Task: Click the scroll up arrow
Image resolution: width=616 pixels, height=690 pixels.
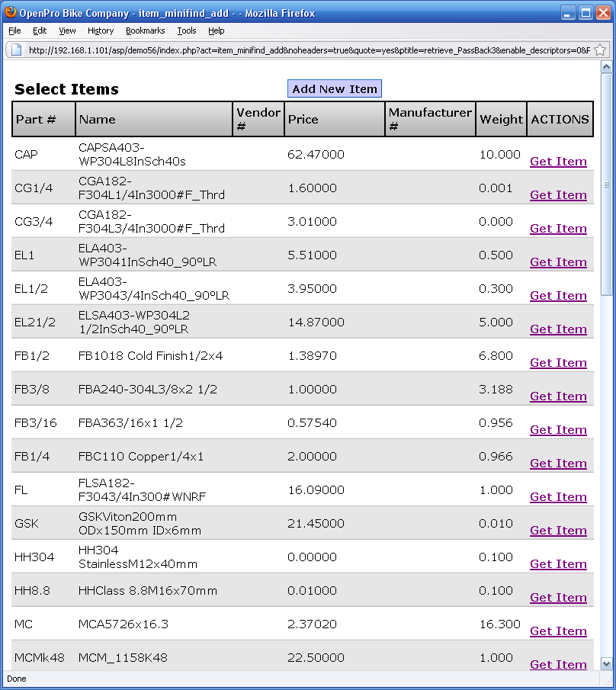Action: tap(607, 68)
